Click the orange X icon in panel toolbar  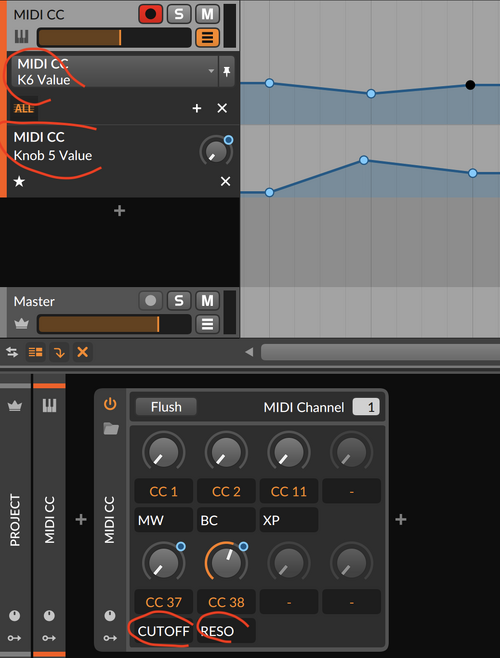pos(83,352)
